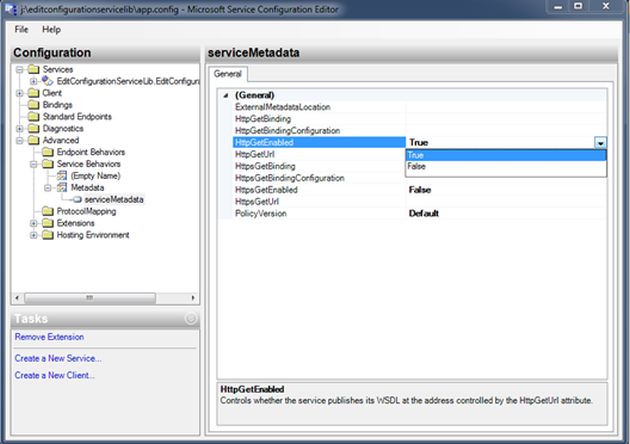
Task: Click the Service Behaviors folder icon
Action: pos(48,164)
